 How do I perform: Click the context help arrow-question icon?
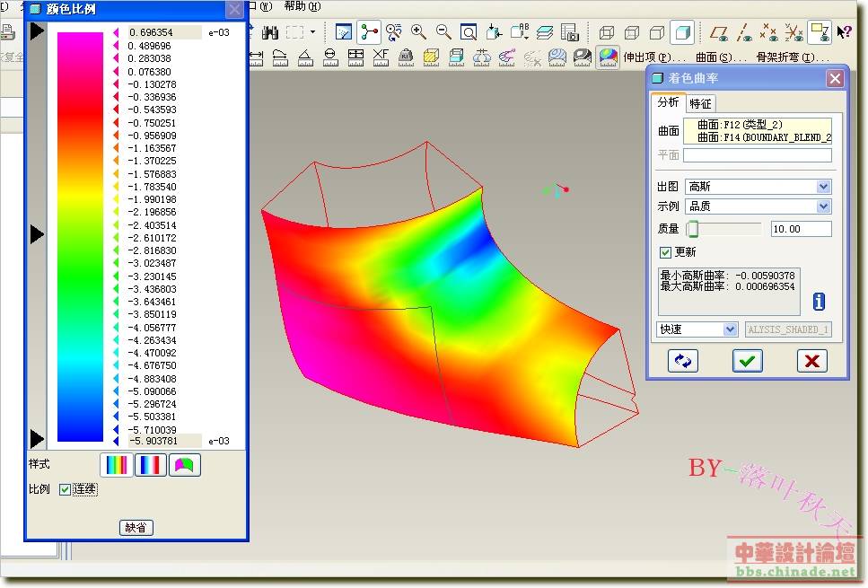[844, 32]
